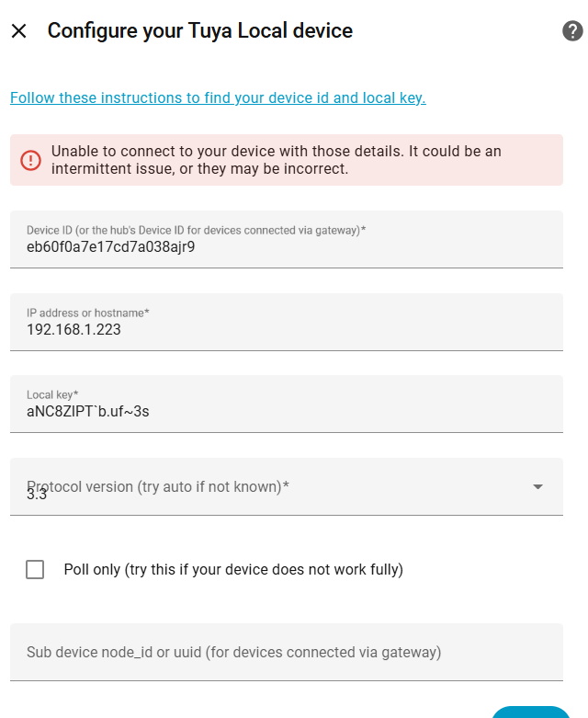This screenshot has height=718, width=588.
Task: Close the Tuya Local configuration dialog
Action: (18, 31)
